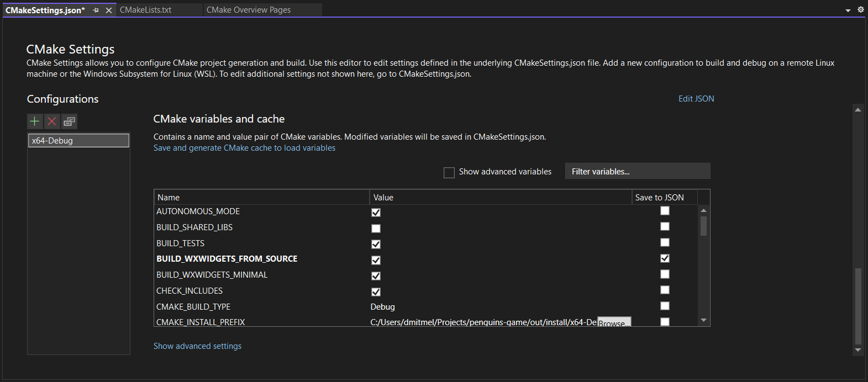
Task: Remove selected configuration with red X icon
Action: pyautogui.click(x=52, y=121)
